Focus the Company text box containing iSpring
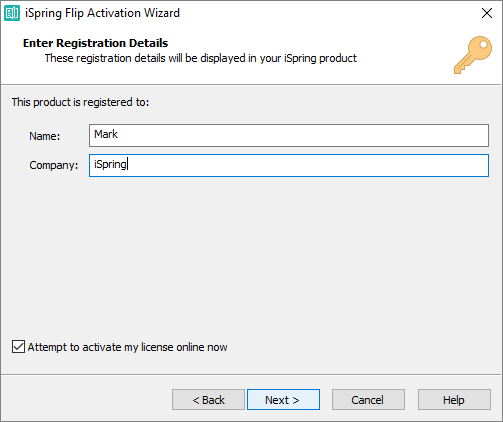503x422 pixels. [289, 165]
